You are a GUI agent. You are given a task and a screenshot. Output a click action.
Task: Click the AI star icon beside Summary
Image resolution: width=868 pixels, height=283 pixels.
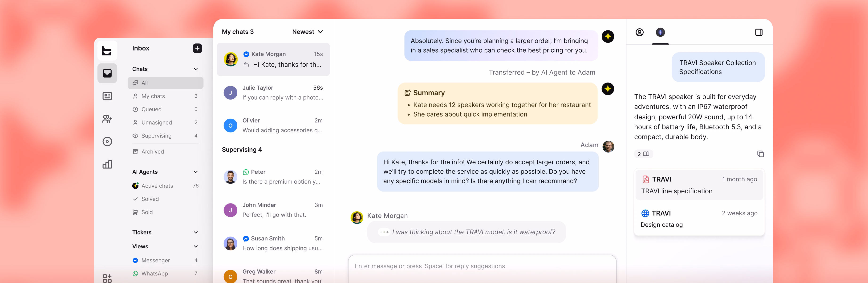click(608, 89)
